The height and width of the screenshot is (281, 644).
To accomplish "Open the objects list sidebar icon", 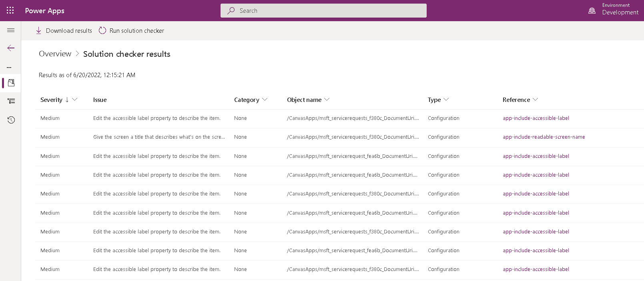I will click(x=11, y=101).
